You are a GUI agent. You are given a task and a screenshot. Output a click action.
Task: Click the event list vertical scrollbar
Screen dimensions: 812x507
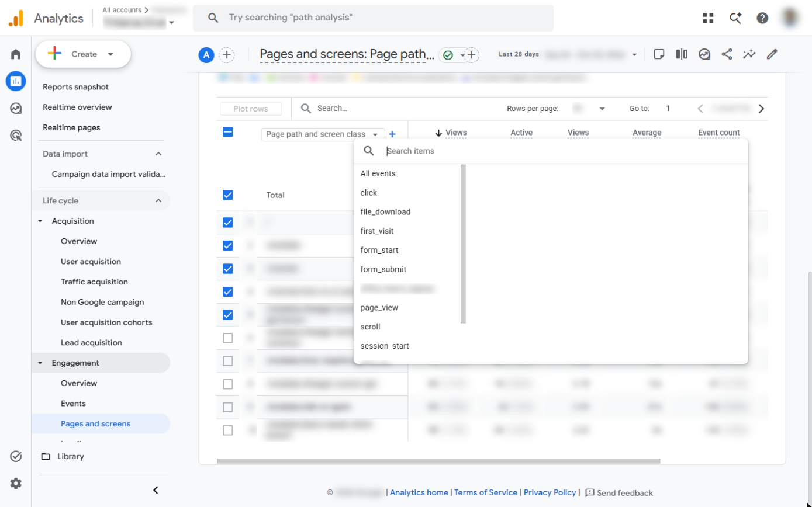[x=464, y=244]
